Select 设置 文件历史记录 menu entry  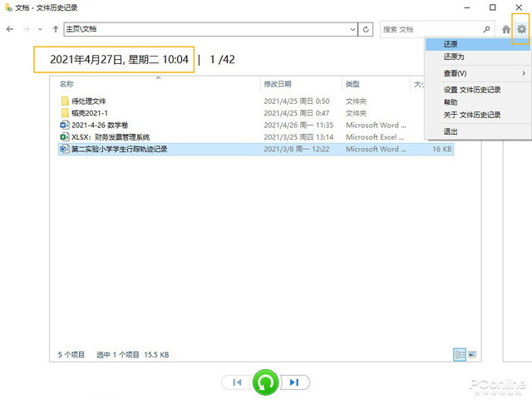(478, 90)
